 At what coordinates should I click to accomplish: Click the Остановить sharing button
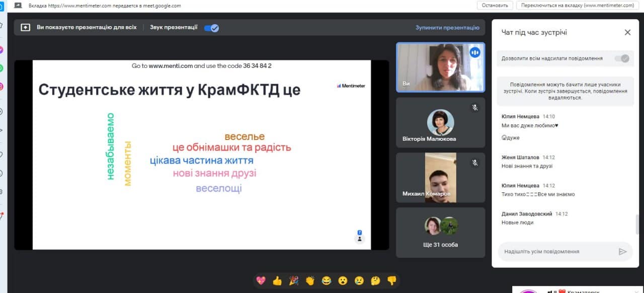[x=495, y=6]
